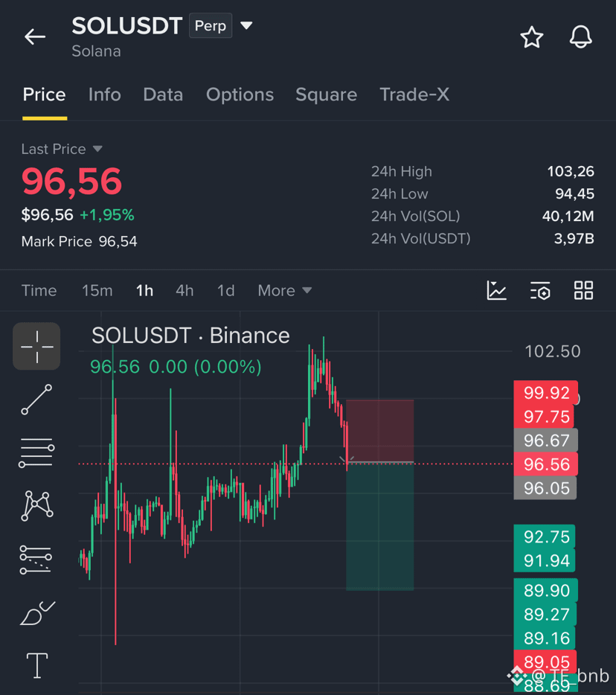Switch to the Price tab
This screenshot has width=616, height=695.
tap(45, 95)
